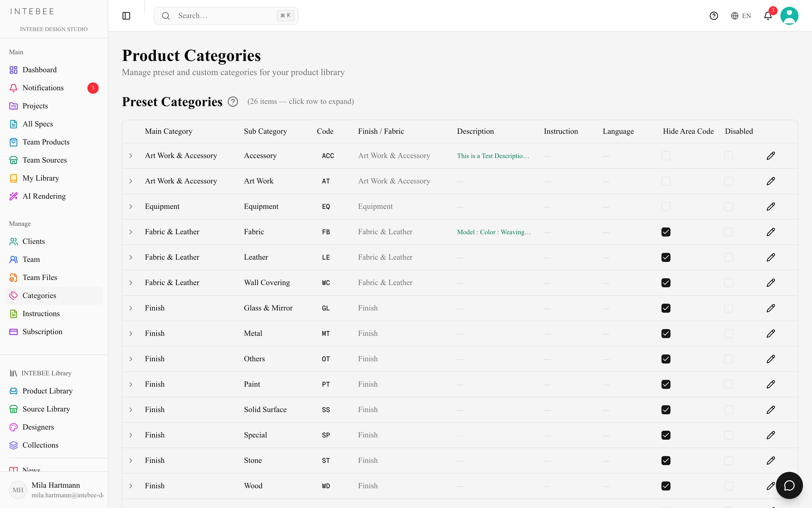This screenshot has width=812, height=508.
Task: Toggle Disabled checkbox for Accessory row
Action: [729, 156]
